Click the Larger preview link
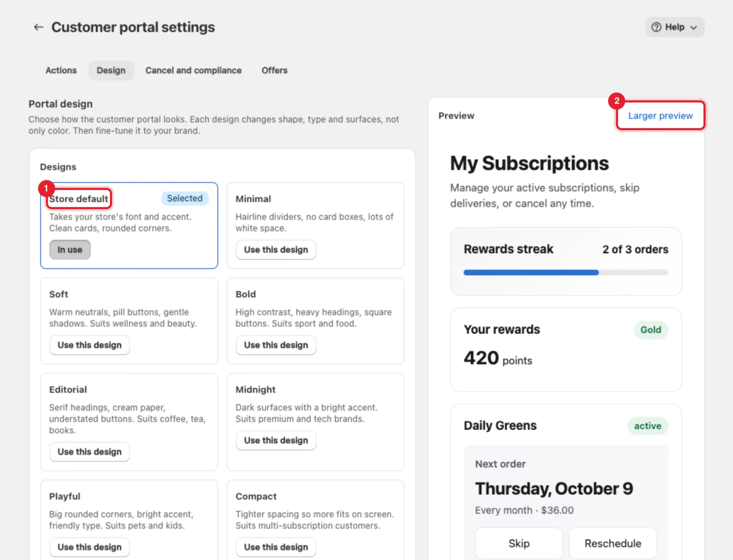Screen dimensions: 733x560 [660, 116]
